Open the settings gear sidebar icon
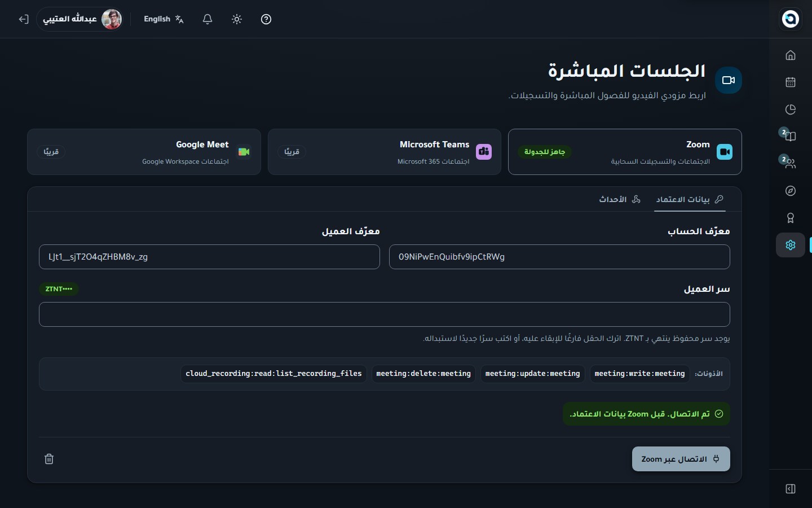812x508 pixels. (790, 245)
